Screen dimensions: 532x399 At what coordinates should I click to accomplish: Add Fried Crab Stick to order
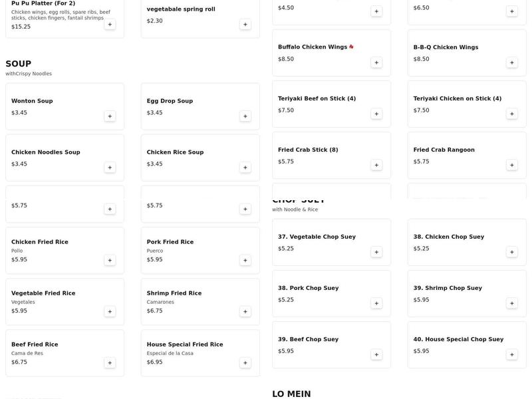[376, 165]
